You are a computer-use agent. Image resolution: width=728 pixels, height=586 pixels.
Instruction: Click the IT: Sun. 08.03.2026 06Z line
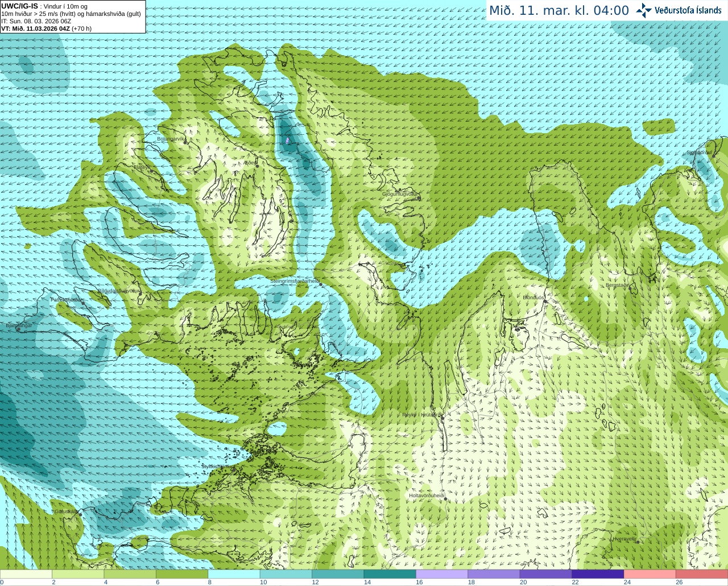click(x=36, y=21)
